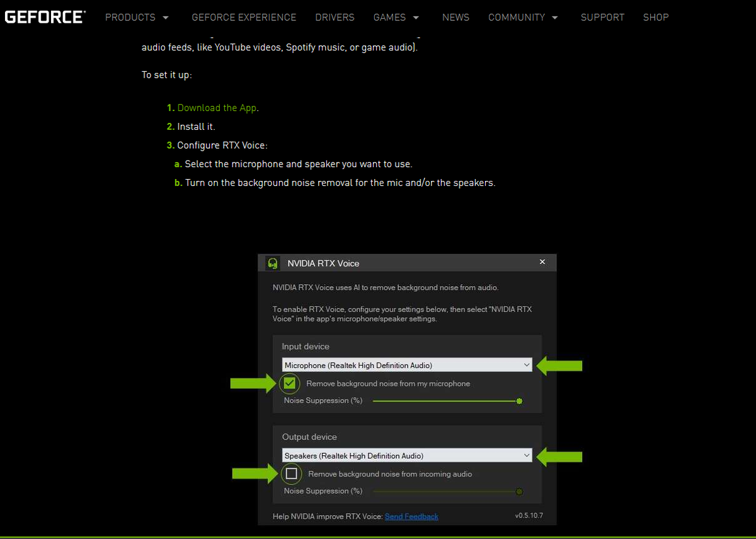Click the Download the App link
The image size is (756, 539).
tap(217, 108)
